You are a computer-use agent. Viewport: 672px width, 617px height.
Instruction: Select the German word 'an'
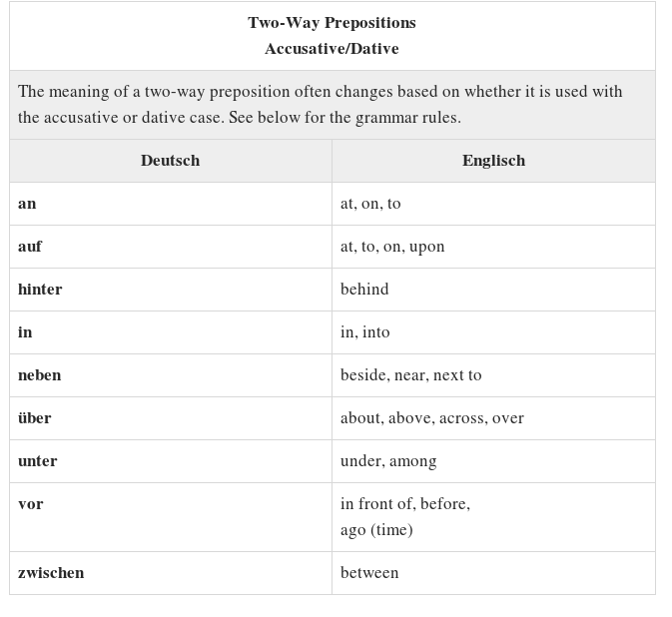coord(27,204)
